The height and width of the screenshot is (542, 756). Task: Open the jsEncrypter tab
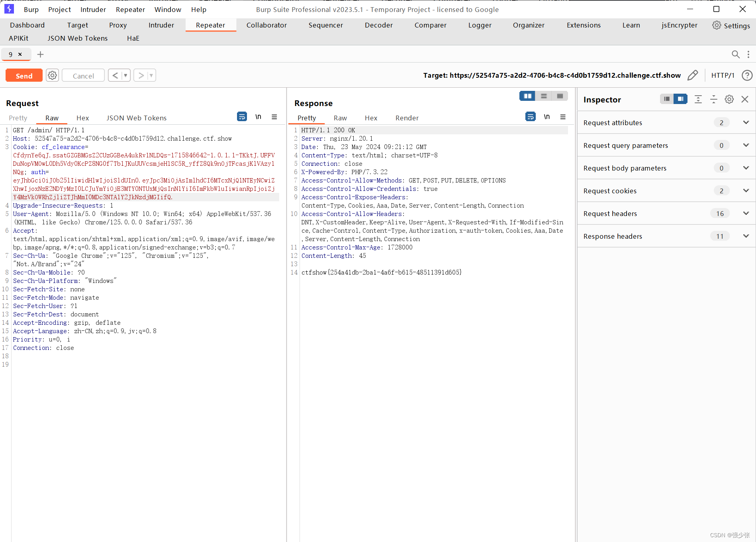[x=679, y=25]
